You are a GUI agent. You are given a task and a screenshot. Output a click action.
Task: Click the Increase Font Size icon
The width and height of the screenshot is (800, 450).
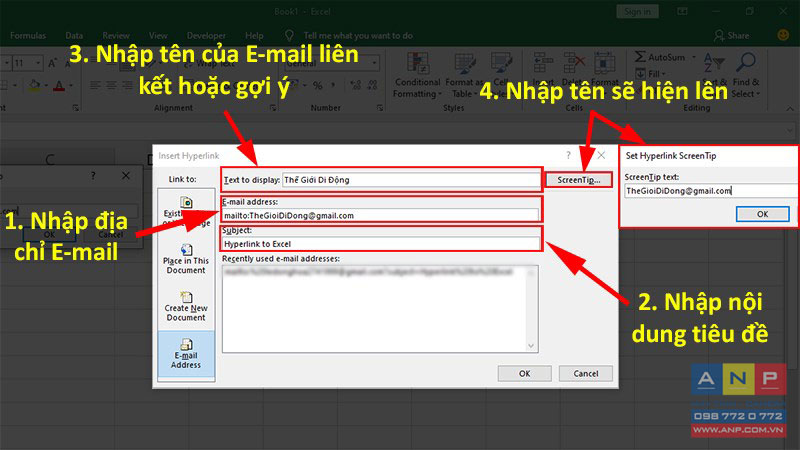click(53, 63)
